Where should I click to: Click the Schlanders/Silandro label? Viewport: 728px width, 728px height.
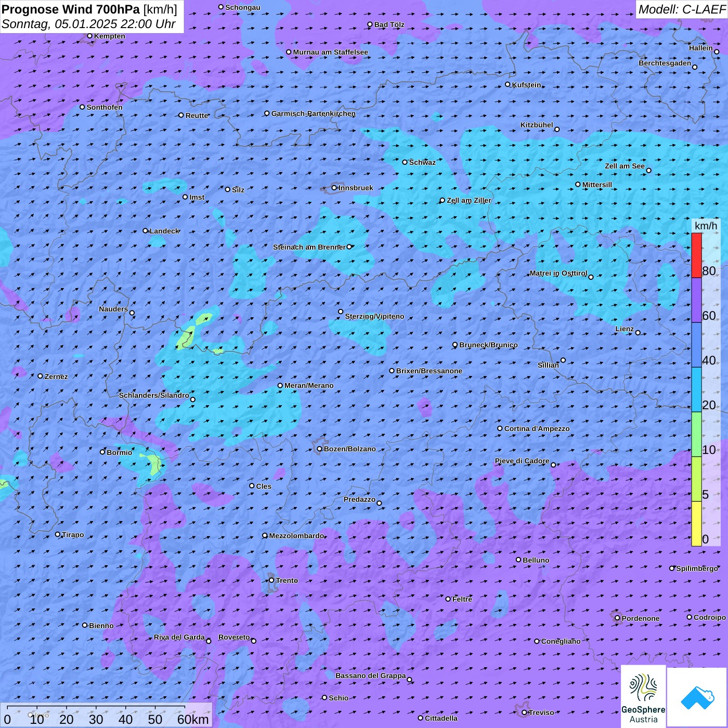coord(154,395)
